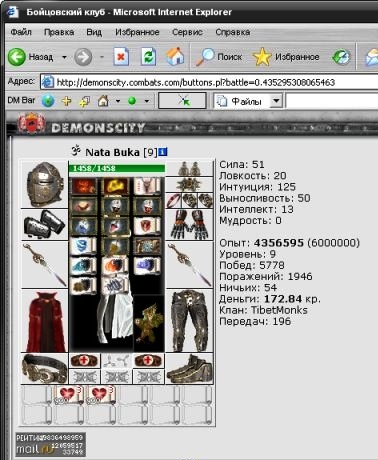Viewport: 378px width, 460px height.
Task: Click the character name Nata Buka
Action: click(x=112, y=152)
